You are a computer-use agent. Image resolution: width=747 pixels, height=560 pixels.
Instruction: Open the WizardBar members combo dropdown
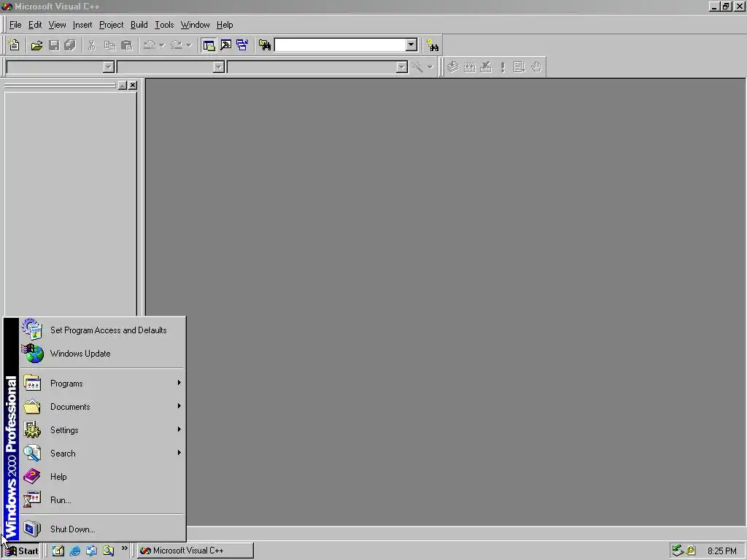(x=402, y=67)
